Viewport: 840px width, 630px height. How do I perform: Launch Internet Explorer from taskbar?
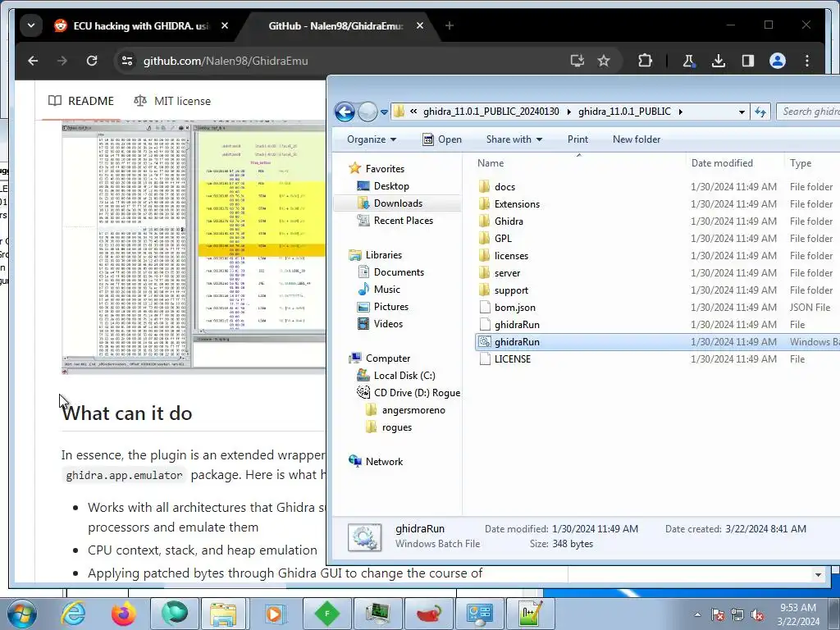tap(73, 614)
